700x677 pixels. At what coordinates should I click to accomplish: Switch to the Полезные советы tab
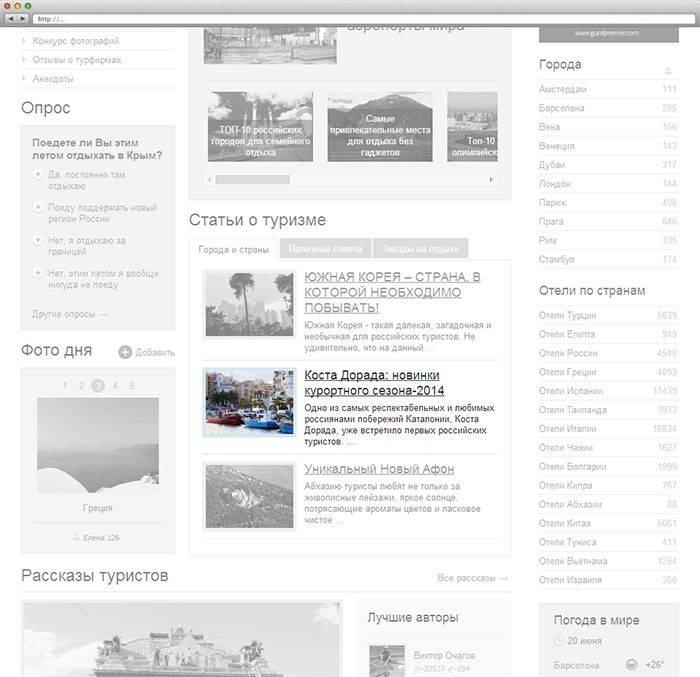[325, 249]
